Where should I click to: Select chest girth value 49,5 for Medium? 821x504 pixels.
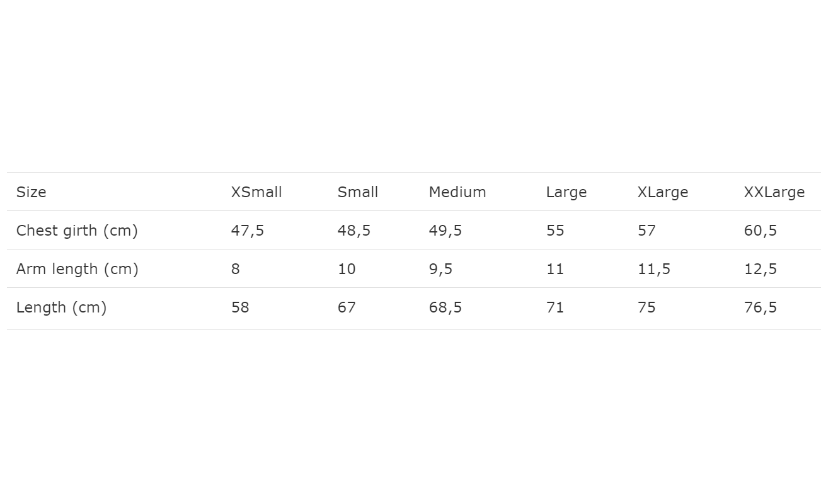pos(445,231)
